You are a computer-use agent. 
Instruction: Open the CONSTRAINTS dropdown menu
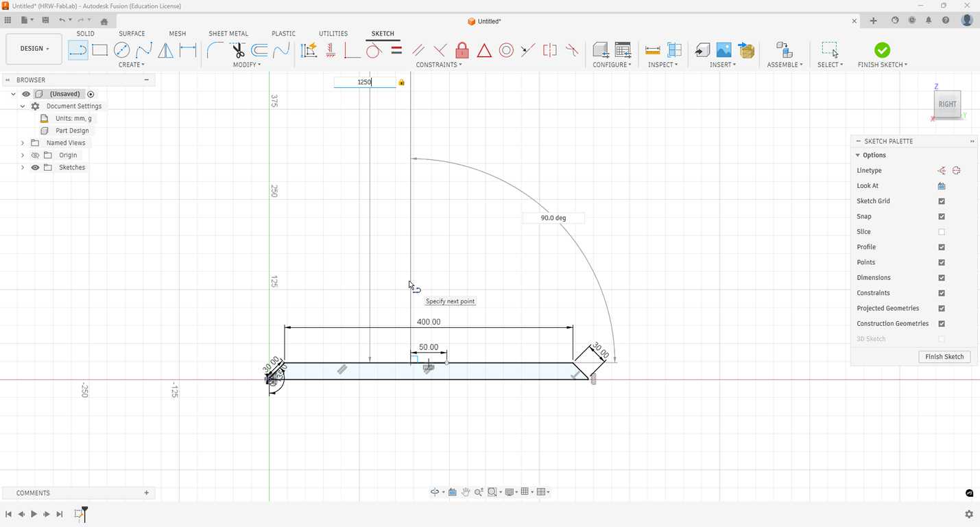pyautogui.click(x=438, y=65)
